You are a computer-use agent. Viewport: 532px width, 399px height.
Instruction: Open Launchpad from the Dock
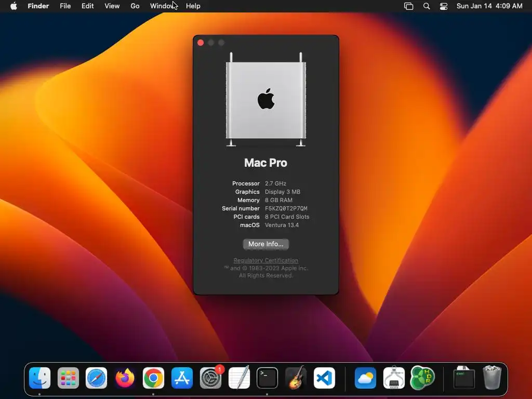68,378
